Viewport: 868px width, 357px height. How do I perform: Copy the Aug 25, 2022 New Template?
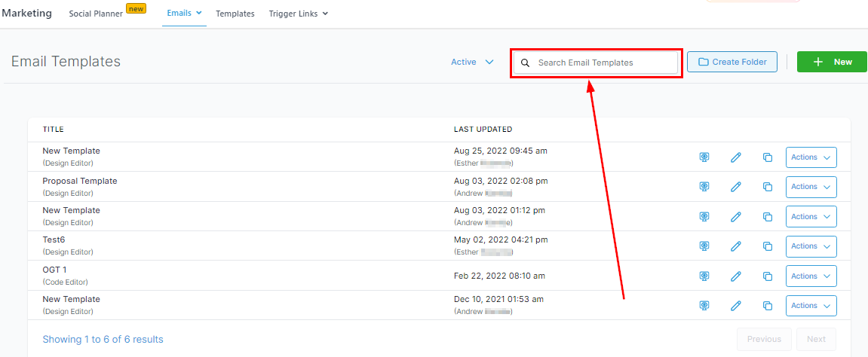[768, 157]
